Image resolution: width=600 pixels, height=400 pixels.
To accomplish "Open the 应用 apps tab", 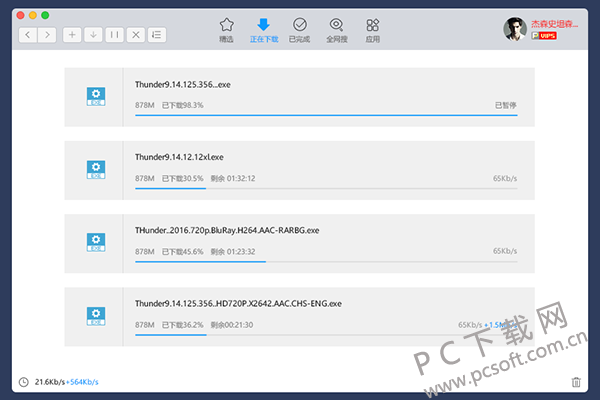I will [x=373, y=30].
